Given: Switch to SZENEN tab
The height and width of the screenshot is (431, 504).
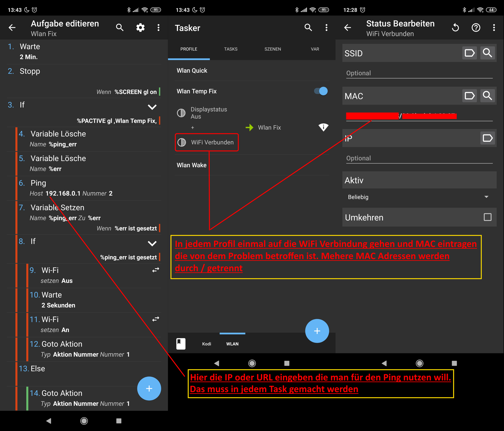Looking at the screenshot, I should [x=273, y=49].
